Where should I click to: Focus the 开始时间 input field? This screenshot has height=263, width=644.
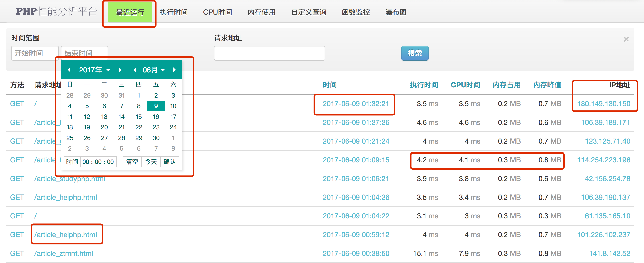(x=35, y=53)
